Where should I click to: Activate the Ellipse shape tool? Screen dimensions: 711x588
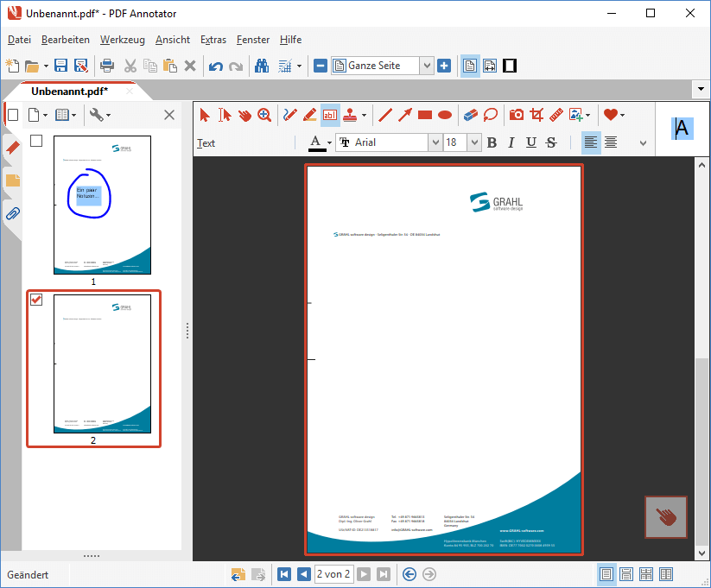click(445, 115)
